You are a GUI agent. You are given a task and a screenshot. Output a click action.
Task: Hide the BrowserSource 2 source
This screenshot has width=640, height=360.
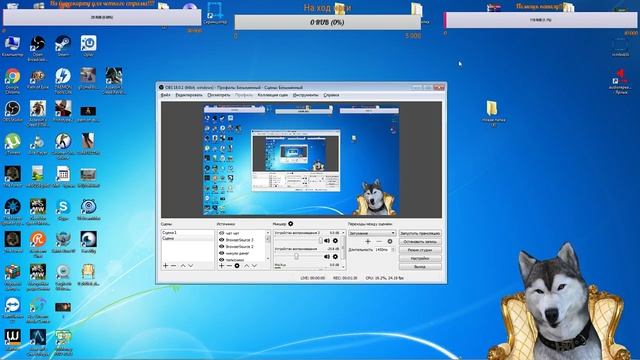(222, 247)
